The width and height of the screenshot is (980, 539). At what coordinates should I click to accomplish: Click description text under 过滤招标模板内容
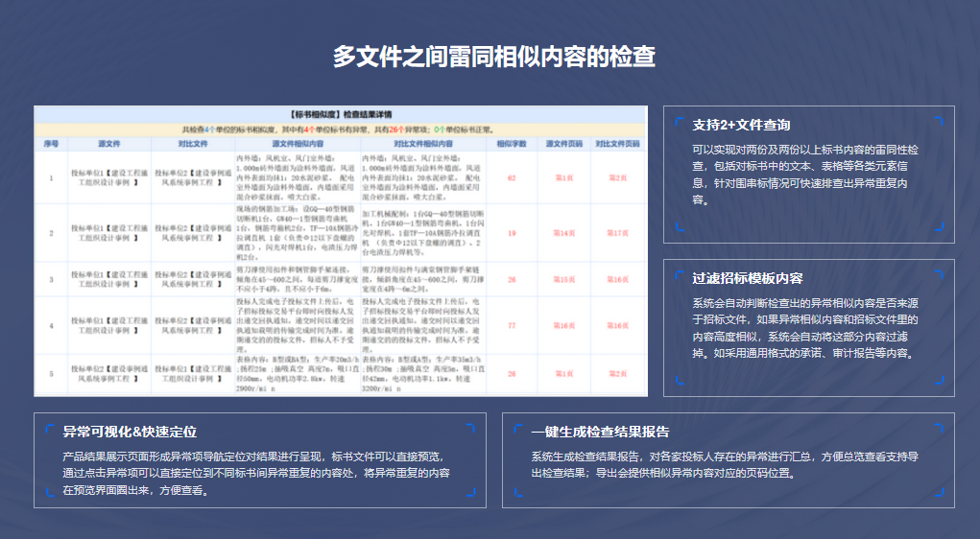click(x=805, y=328)
